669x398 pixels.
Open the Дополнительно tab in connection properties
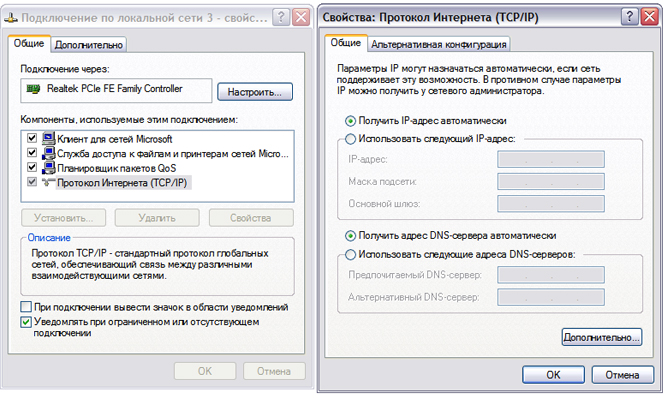click(x=89, y=45)
